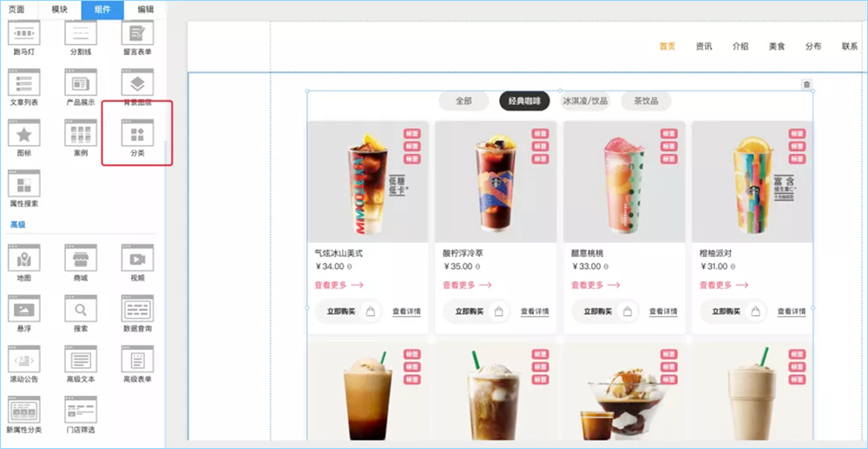The width and height of the screenshot is (868, 449).
Task: Filter products by 经典咖啡 category
Action: 524,102
